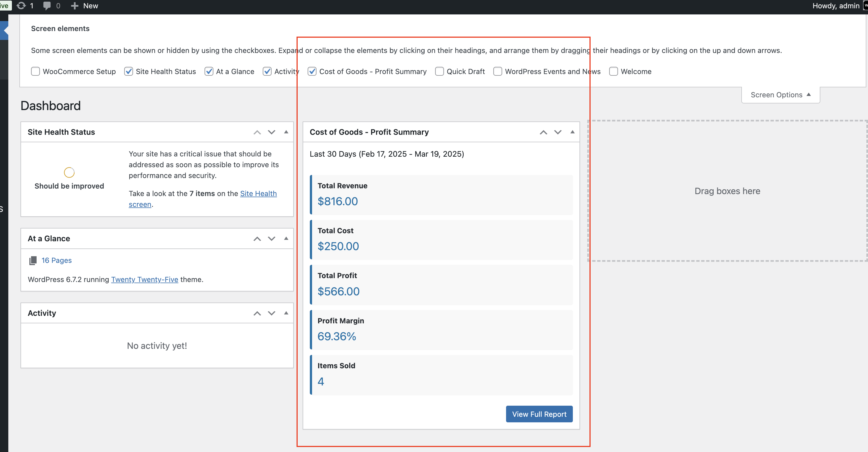The image size is (868, 452).
Task: Move Activity widget up
Action: [x=257, y=313]
